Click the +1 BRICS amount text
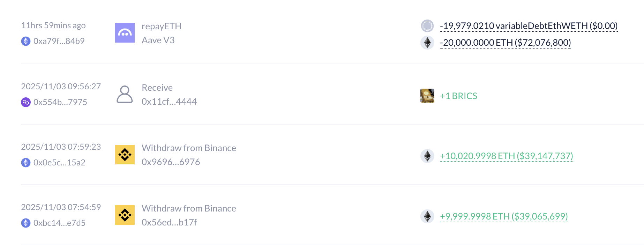The height and width of the screenshot is (245, 644). pos(458,96)
